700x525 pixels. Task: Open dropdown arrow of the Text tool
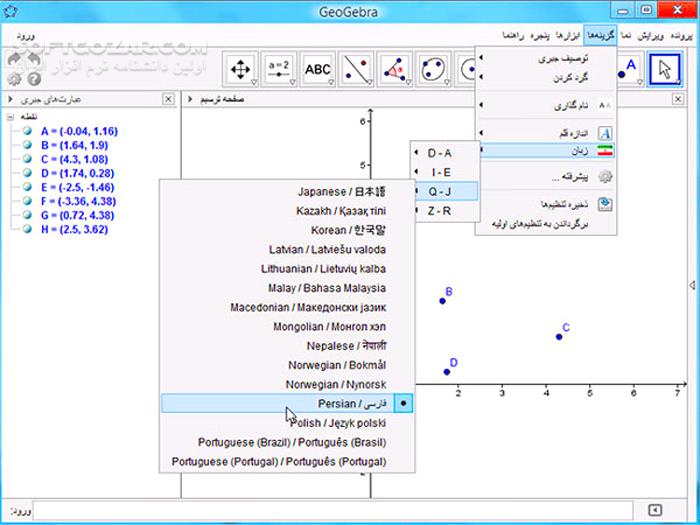tap(331, 82)
